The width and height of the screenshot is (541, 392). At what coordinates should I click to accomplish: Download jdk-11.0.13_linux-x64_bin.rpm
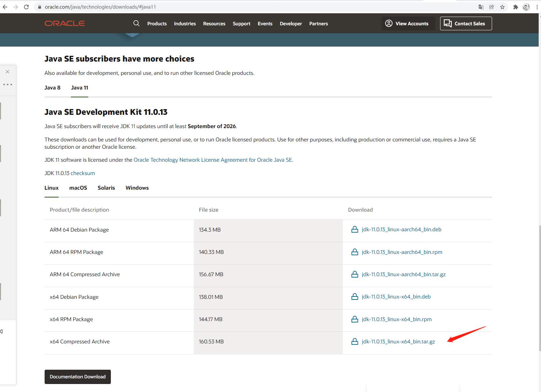pyautogui.click(x=397, y=319)
